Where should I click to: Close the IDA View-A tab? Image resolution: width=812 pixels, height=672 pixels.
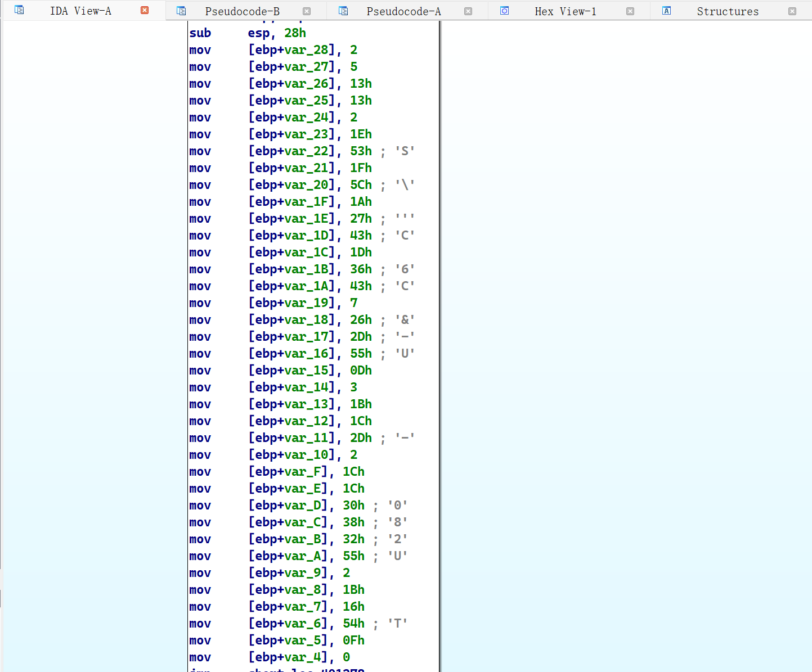point(145,10)
